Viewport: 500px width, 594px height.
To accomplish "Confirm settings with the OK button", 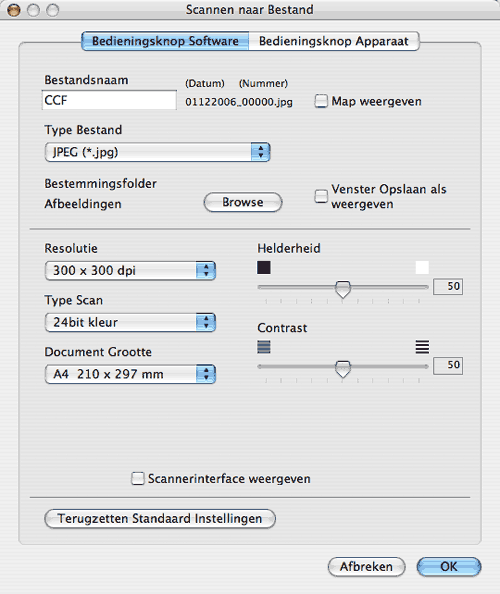I will click(x=449, y=567).
